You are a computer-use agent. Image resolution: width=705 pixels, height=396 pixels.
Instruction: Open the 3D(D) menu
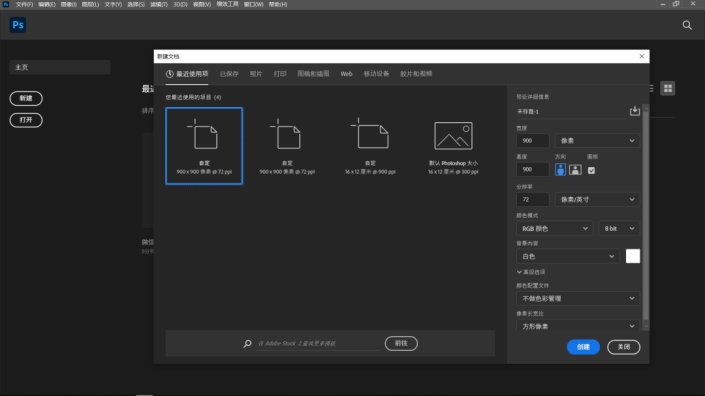180,4
